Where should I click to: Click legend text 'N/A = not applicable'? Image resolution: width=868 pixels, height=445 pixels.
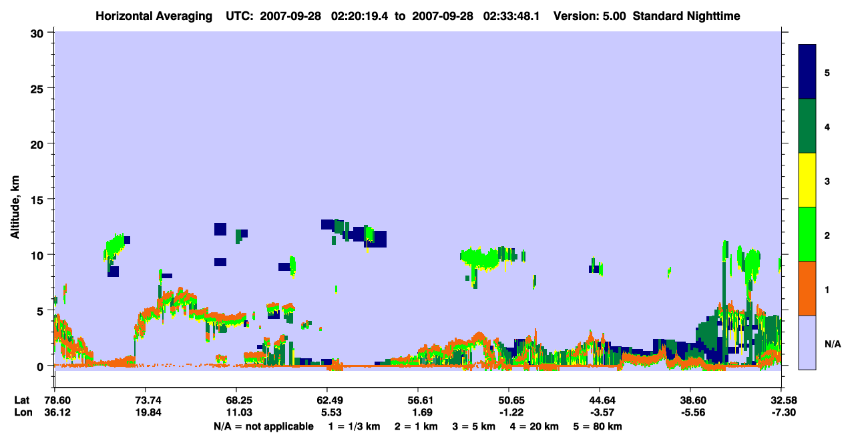click(x=264, y=426)
